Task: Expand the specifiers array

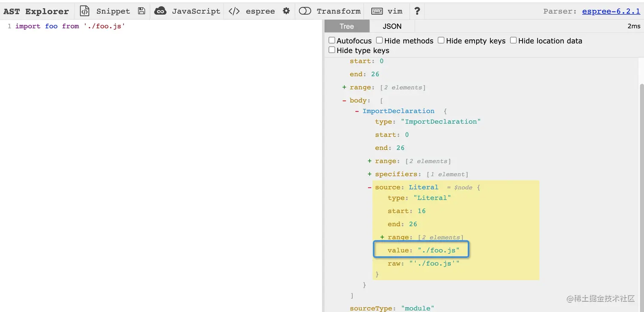Action: pos(370,174)
